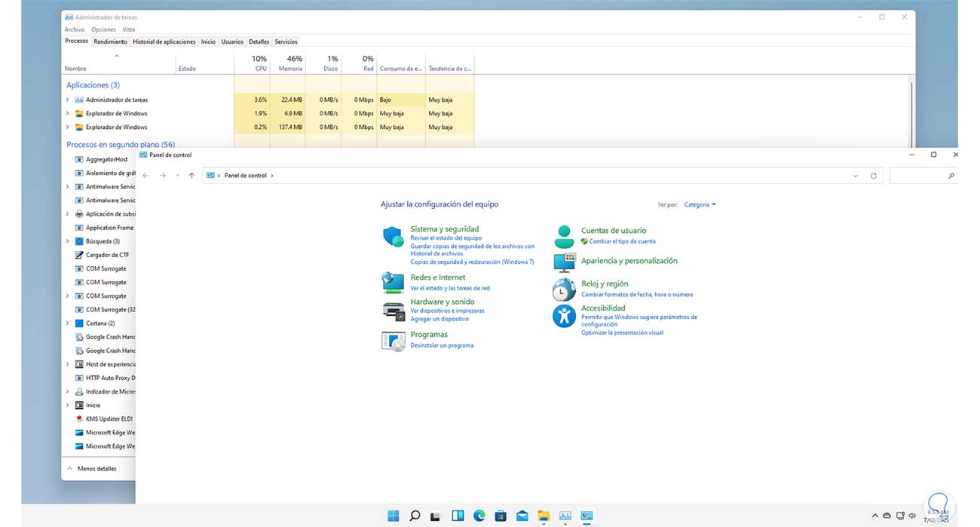This screenshot has width=980, height=527.
Task: Click the Apariencia y personalización monitor icon
Action: click(x=564, y=262)
